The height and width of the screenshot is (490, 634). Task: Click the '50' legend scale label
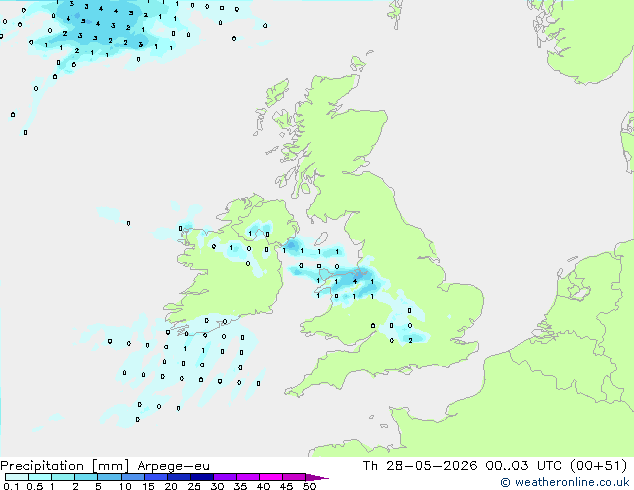point(310,486)
